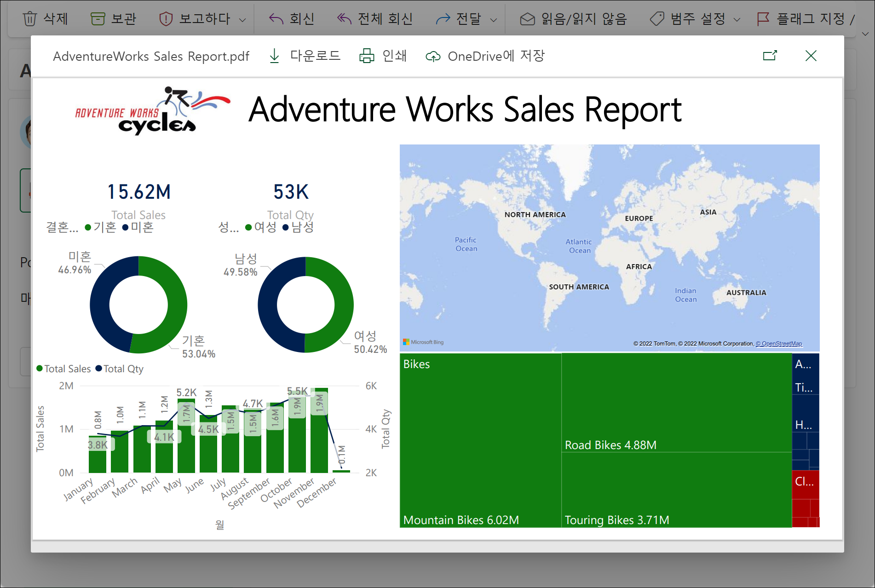875x588 pixels.
Task: Click the 기혼 53.04% donut label
Action: pyautogui.click(x=199, y=347)
